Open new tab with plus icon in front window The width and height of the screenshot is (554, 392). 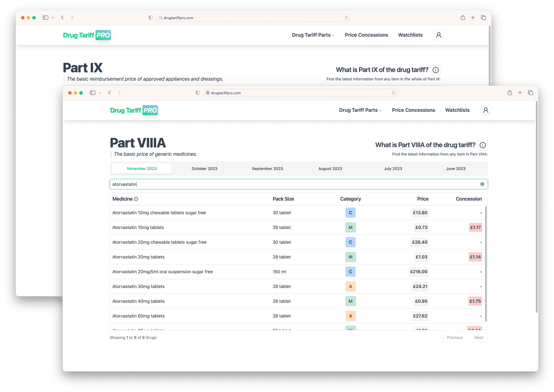[x=520, y=93]
